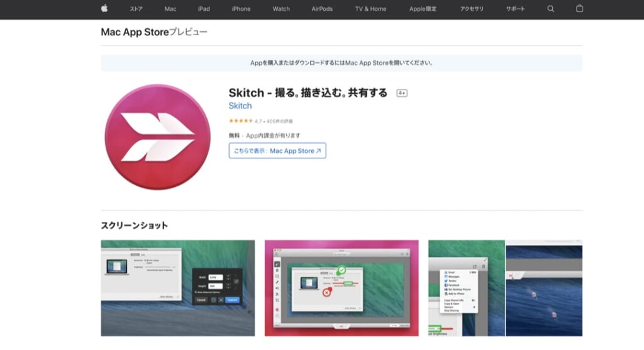Viewport: 644px width, 350px height.
Task: Click the Mac App Store プレビュー heading
Action: pos(154,32)
